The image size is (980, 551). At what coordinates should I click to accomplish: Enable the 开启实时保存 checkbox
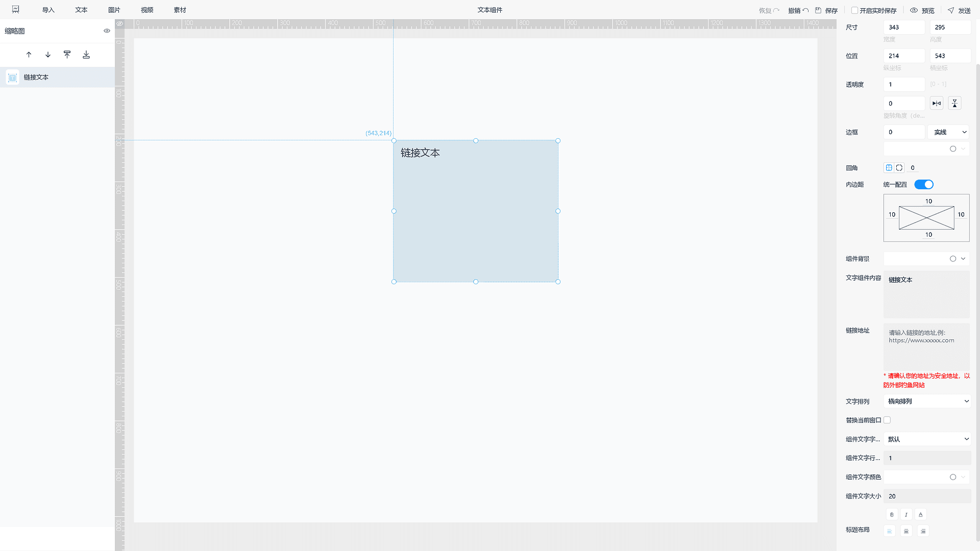pyautogui.click(x=854, y=11)
